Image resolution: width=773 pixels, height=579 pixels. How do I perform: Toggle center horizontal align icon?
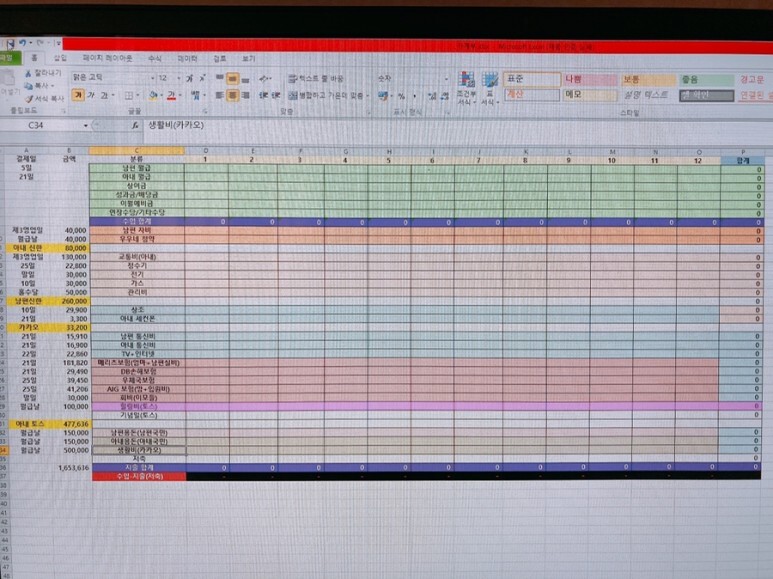tap(232, 95)
